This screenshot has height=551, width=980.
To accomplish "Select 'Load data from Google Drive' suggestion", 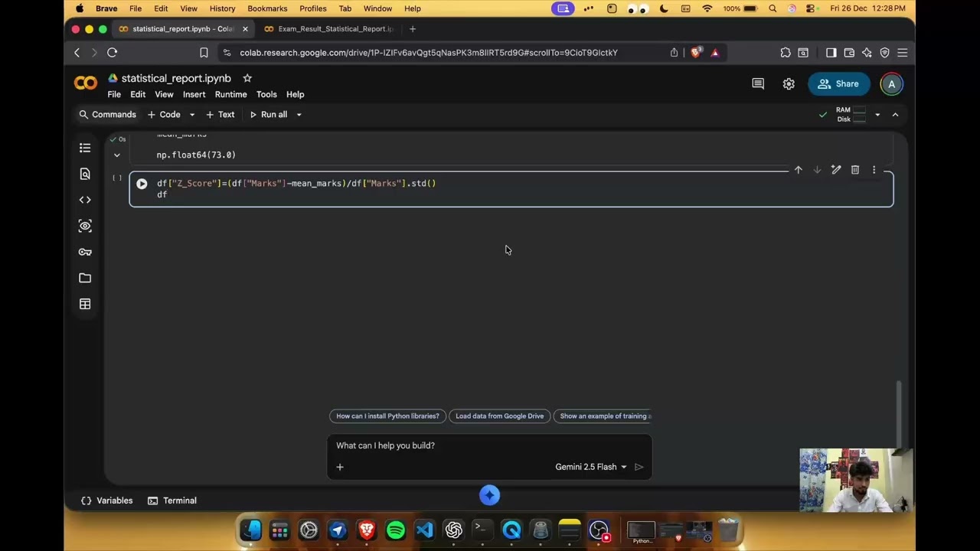I will tap(499, 416).
